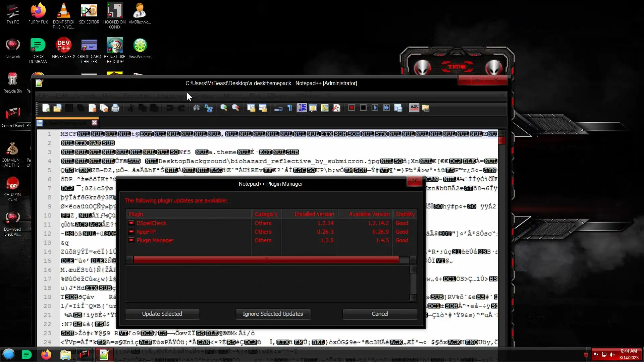
Task: Click the Start recording macro icon
Action: click(x=352, y=108)
